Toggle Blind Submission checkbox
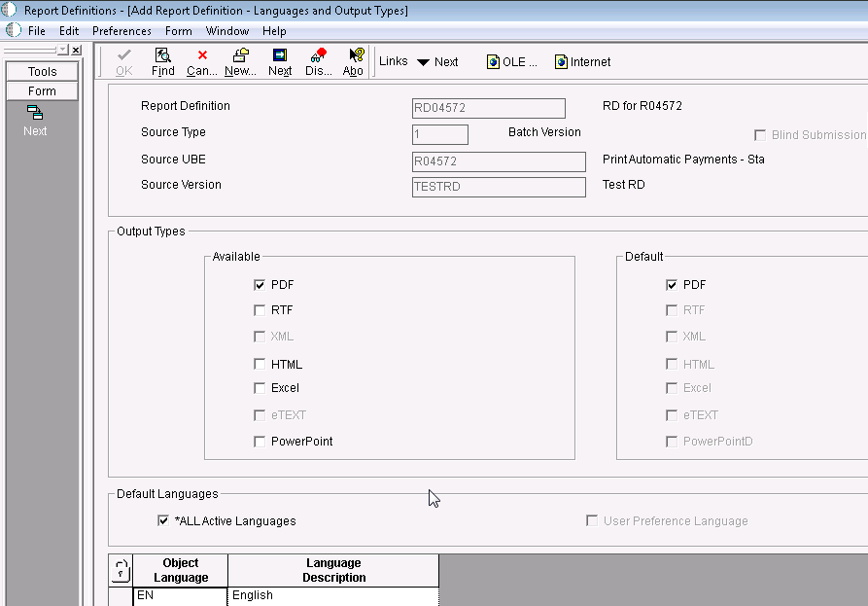 click(x=760, y=135)
